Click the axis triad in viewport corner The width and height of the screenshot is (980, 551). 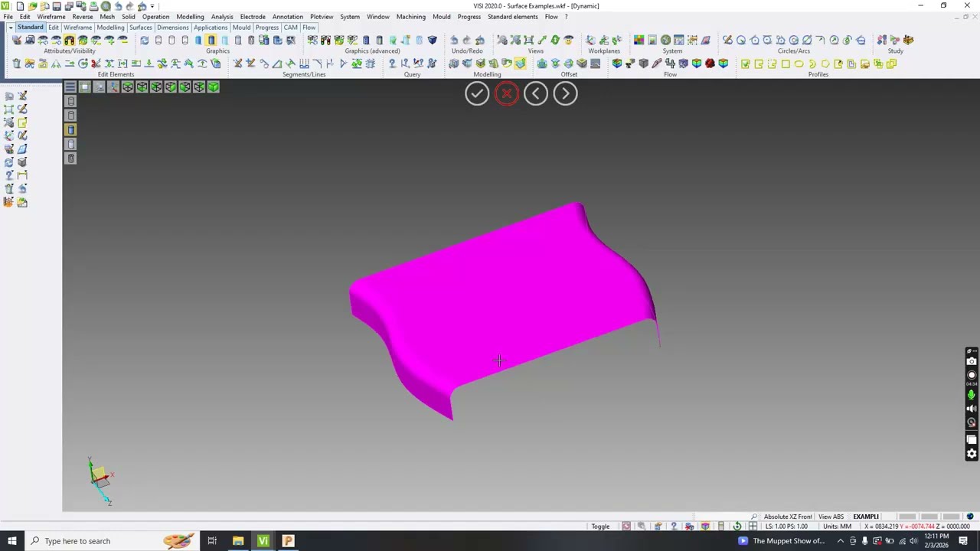click(100, 480)
